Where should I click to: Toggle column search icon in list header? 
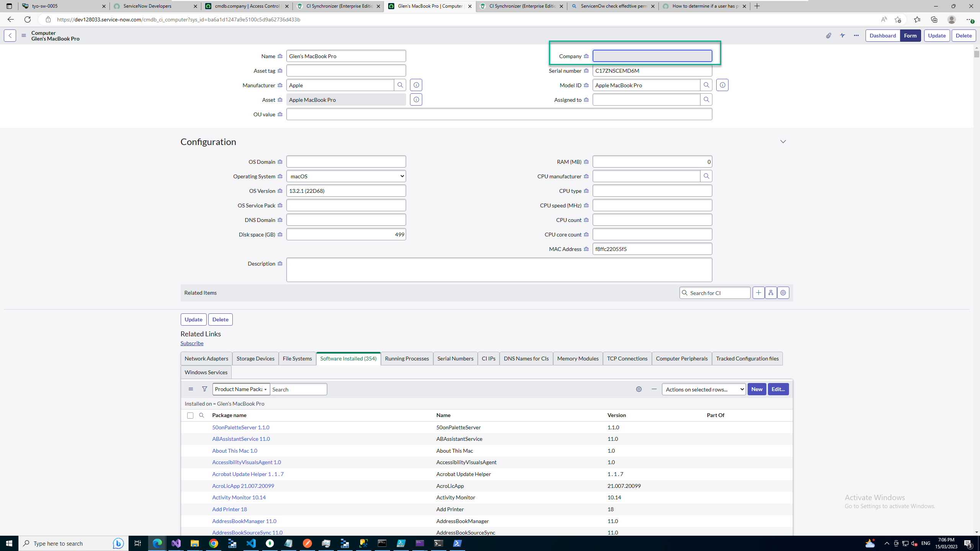202,415
